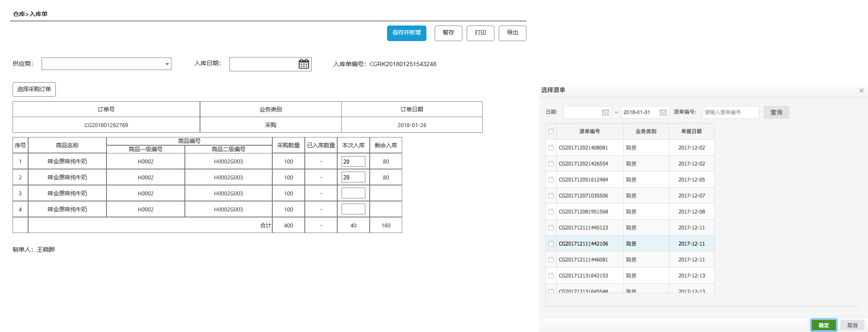Click the 打印 button
Viewport: 868px width, 332px height.
[481, 33]
